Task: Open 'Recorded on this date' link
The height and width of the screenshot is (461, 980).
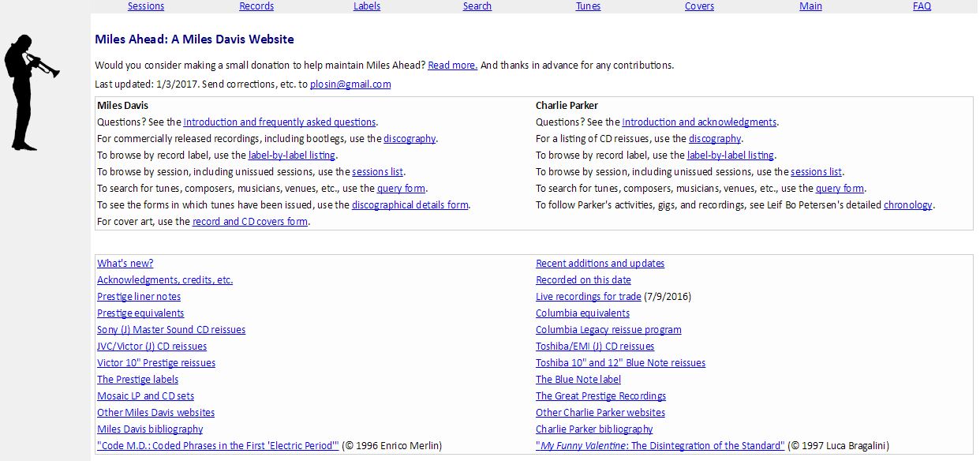Action: (x=583, y=280)
